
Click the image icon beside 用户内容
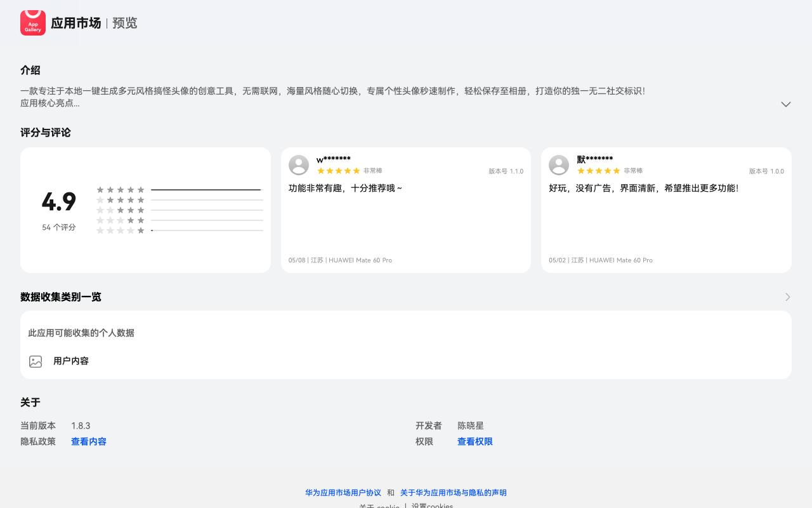(x=36, y=361)
